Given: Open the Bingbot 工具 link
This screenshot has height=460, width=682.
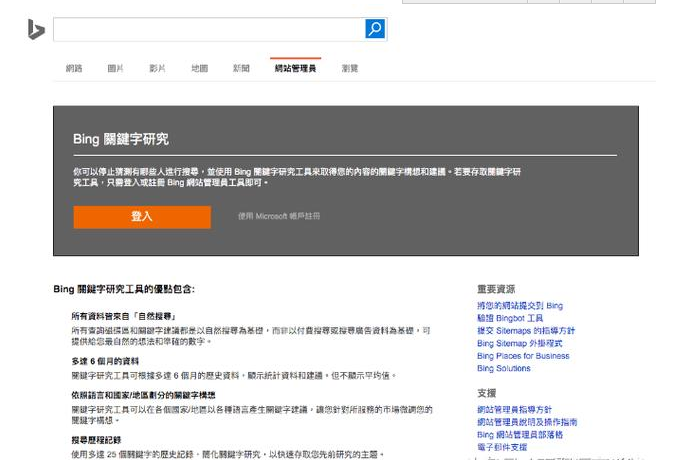Looking at the screenshot, I should [510, 318].
